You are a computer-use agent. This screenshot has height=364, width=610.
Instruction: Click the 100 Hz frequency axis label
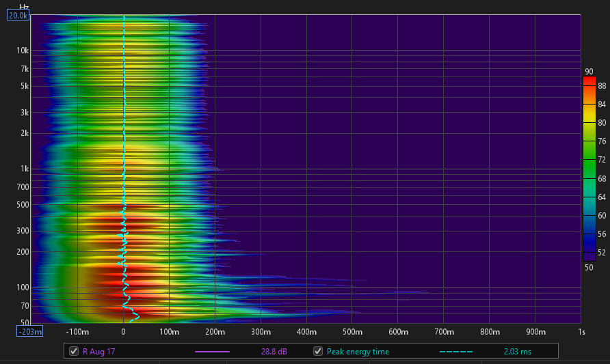click(23, 287)
